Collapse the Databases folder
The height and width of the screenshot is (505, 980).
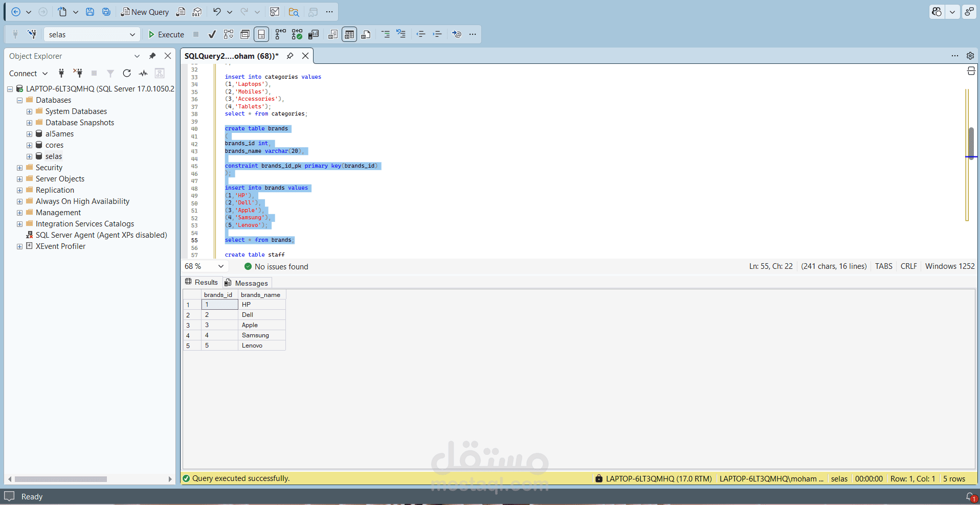[19, 100]
